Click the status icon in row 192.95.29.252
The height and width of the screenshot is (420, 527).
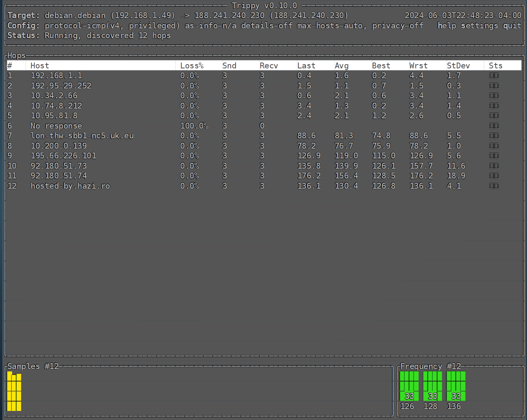pyautogui.click(x=494, y=86)
